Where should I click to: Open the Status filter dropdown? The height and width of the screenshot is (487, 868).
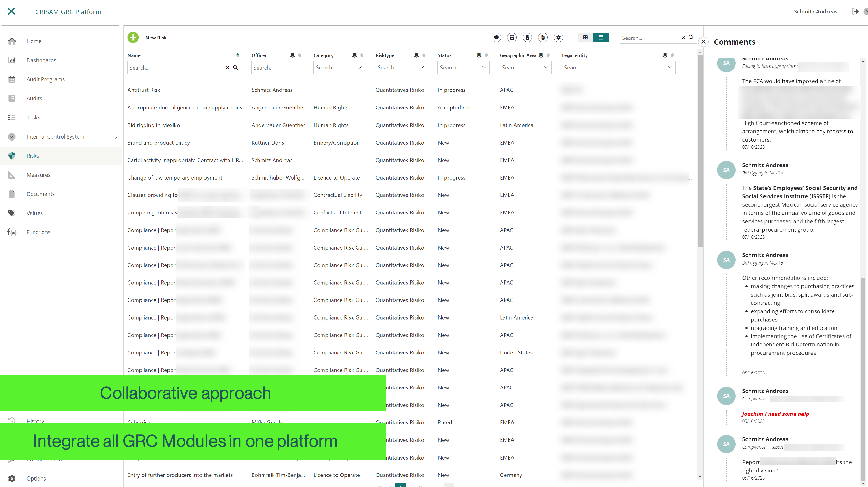pos(483,67)
